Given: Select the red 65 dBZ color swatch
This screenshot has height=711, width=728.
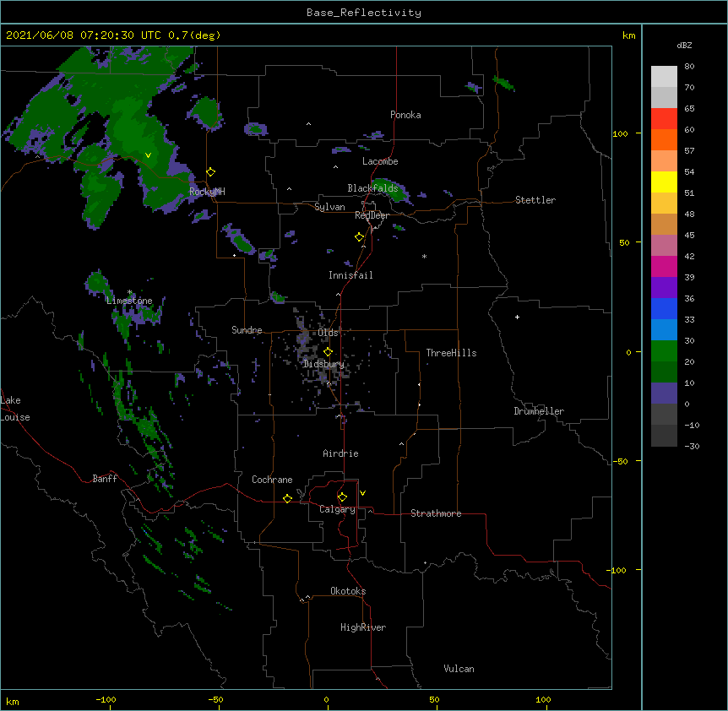Looking at the screenshot, I should [664, 118].
